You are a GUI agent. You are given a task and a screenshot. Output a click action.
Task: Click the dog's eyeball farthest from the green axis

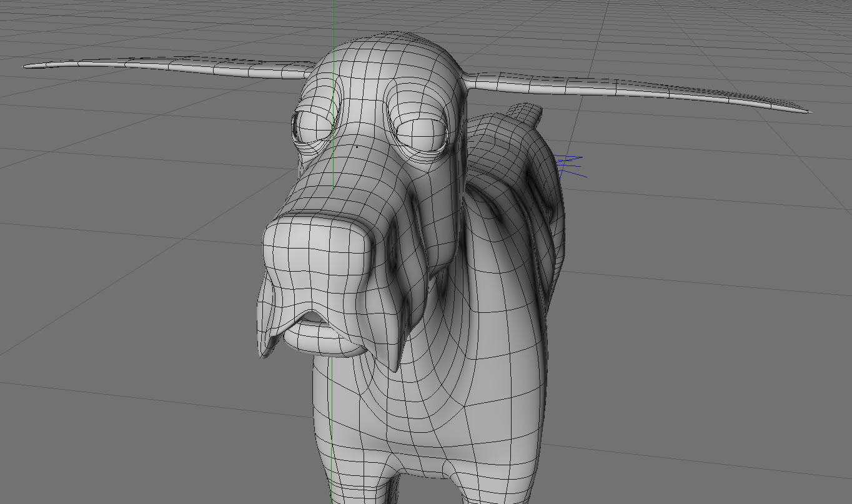pos(421,134)
